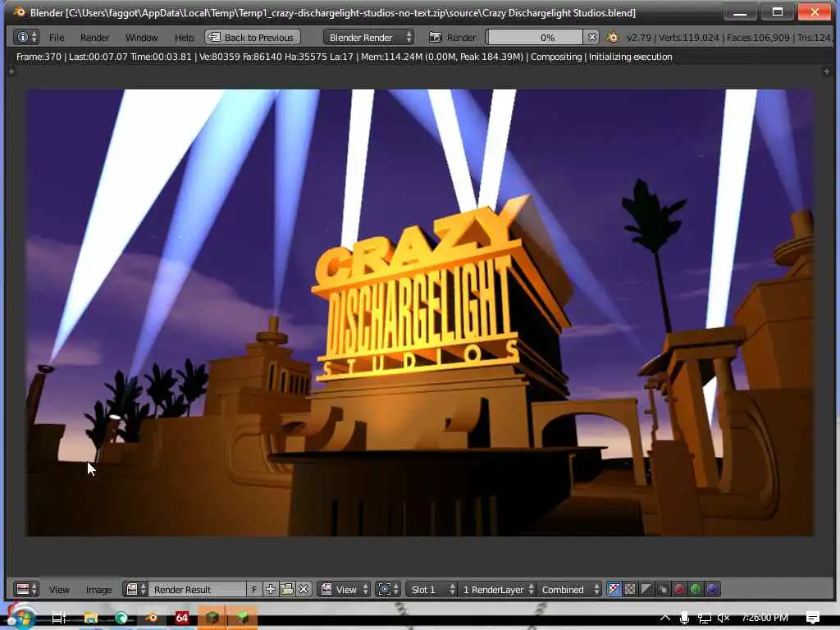The image size is (840, 630).
Task: Open the File menu
Action: pyautogui.click(x=57, y=38)
